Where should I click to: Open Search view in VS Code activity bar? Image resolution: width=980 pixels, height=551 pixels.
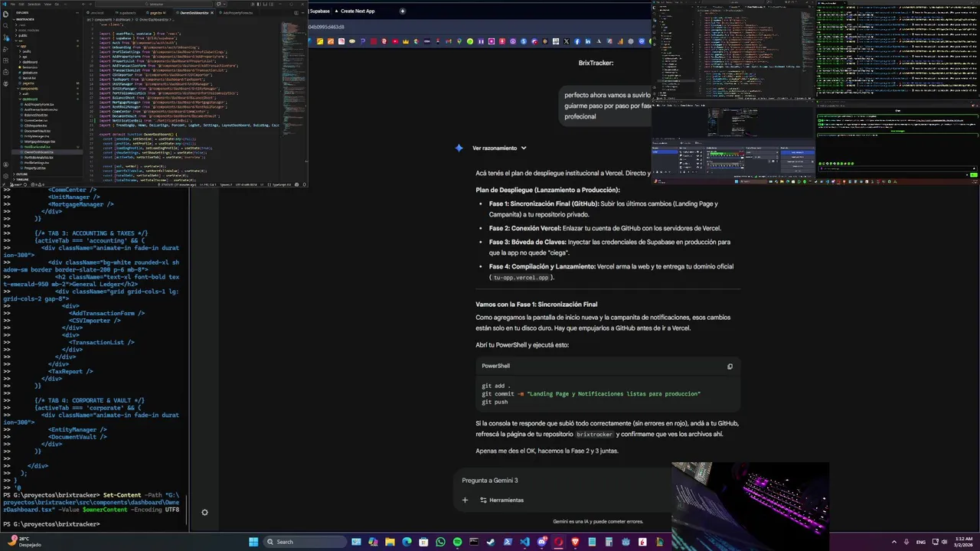point(5,25)
